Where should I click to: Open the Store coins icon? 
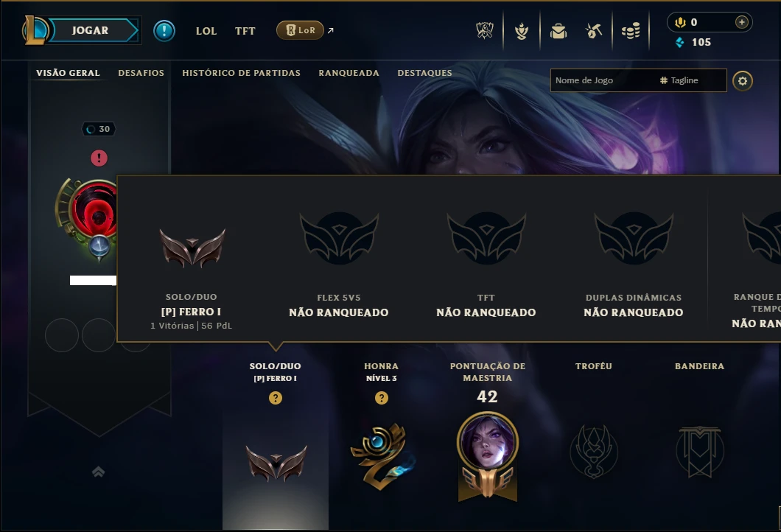(x=631, y=32)
